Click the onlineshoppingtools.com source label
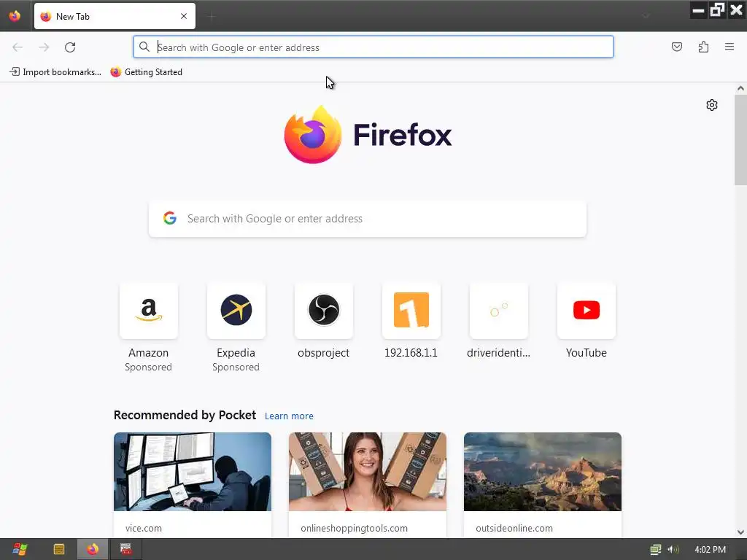 tap(354, 528)
